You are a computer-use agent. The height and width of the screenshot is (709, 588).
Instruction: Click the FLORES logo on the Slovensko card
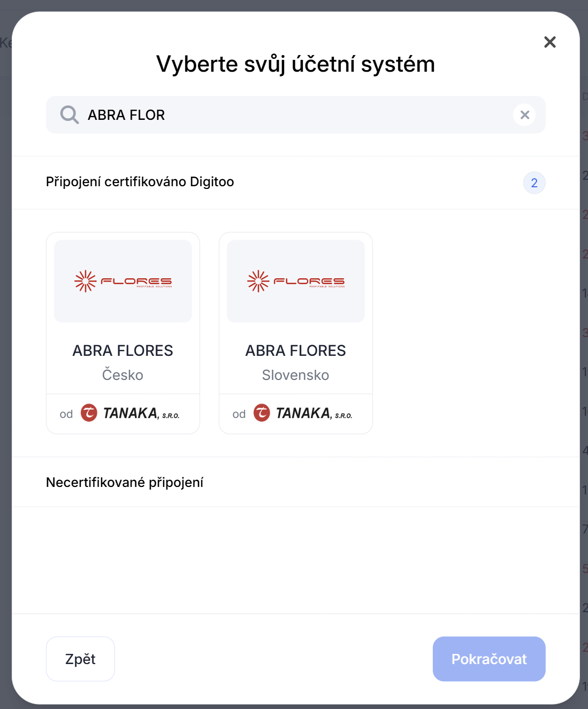tap(296, 281)
